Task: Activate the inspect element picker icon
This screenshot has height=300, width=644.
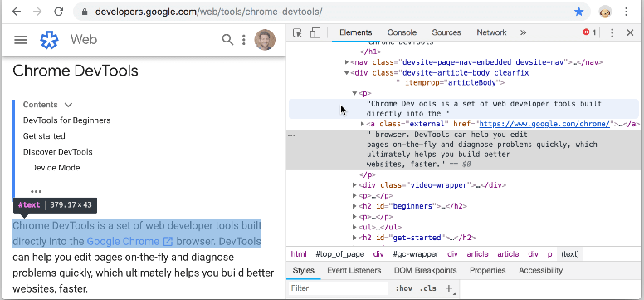Action: click(297, 33)
